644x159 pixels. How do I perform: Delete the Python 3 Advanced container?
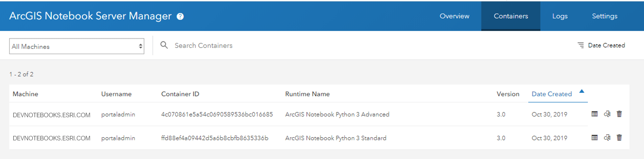619,114
